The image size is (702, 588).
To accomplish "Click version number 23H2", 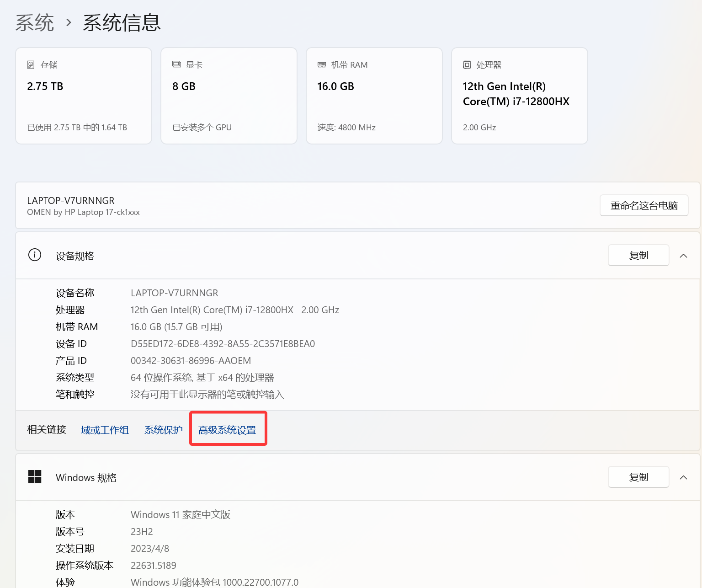I will (142, 532).
